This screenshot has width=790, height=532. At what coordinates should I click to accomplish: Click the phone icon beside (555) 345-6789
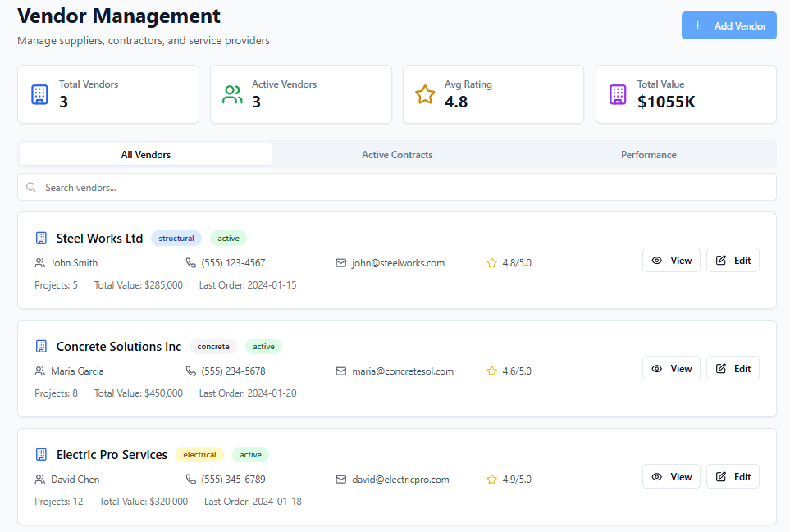click(x=191, y=480)
